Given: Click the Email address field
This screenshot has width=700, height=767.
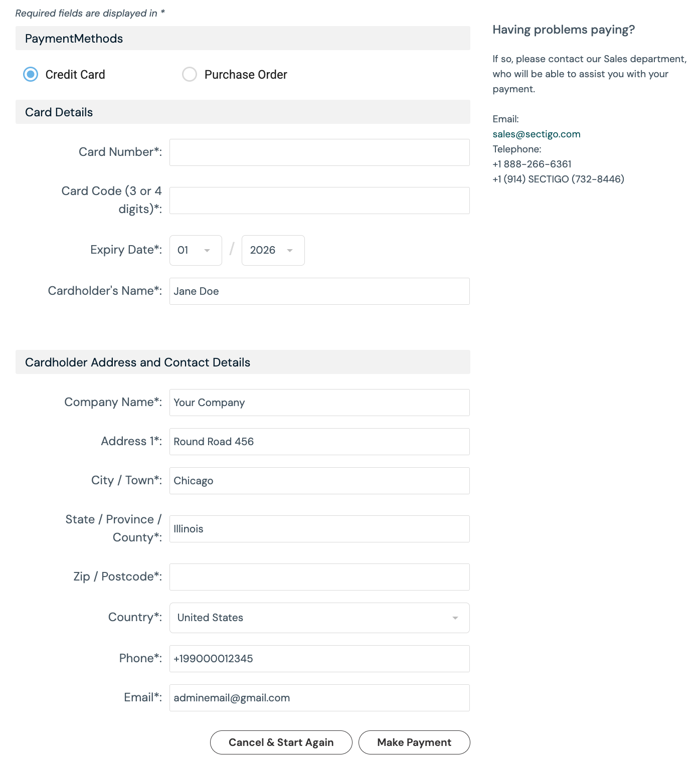Looking at the screenshot, I should 319,698.
